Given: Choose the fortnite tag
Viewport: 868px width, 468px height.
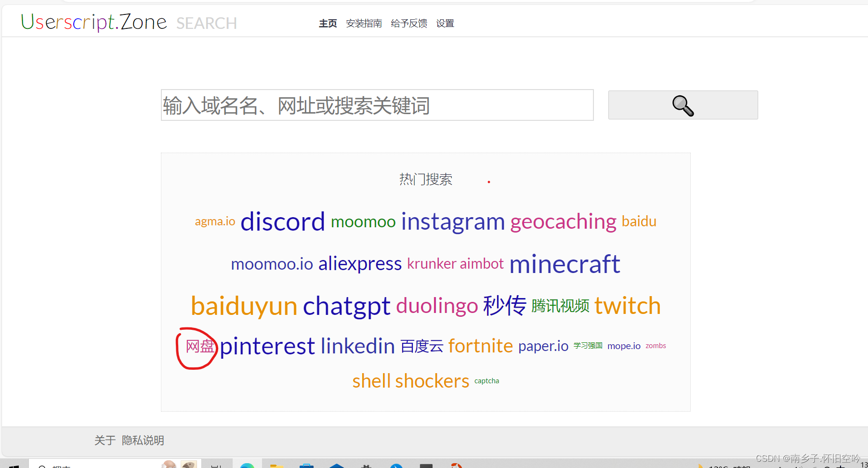Looking at the screenshot, I should click(x=481, y=346).
